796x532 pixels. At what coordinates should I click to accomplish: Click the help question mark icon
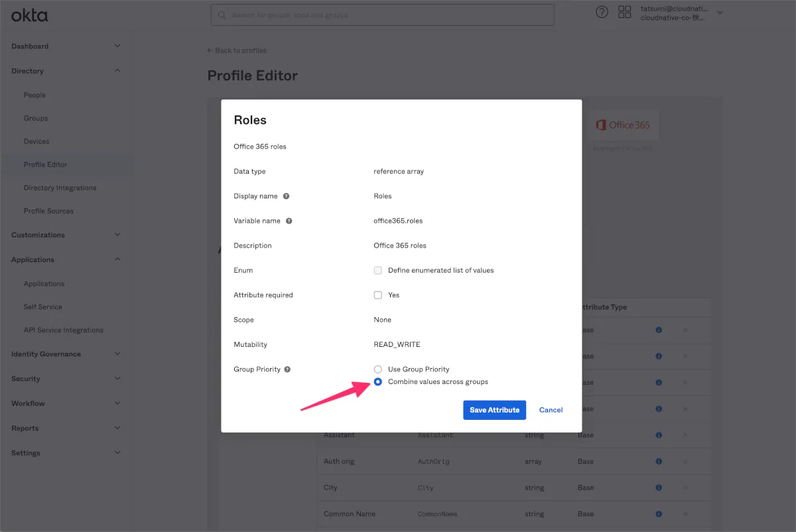click(x=602, y=12)
